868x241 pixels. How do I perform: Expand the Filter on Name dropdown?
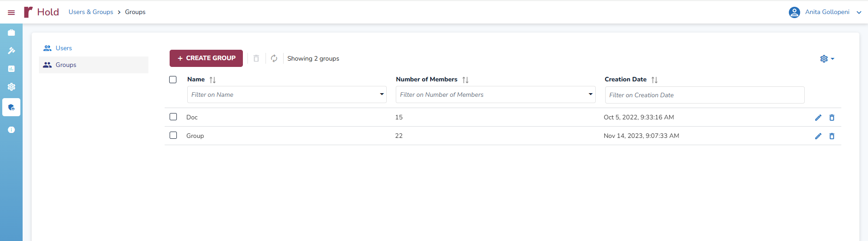(x=382, y=95)
